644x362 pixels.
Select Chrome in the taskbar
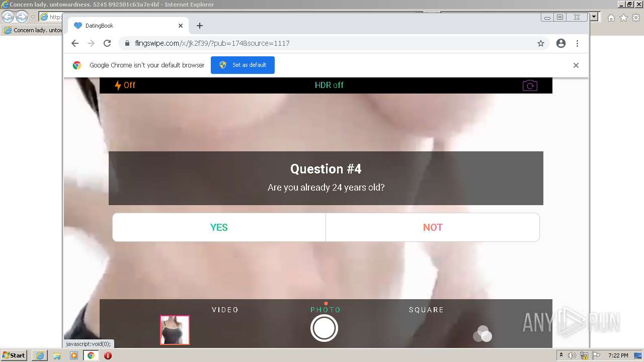91,355
